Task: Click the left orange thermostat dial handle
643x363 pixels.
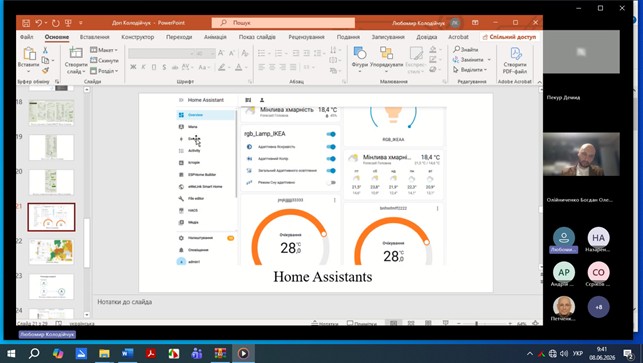Action: [x=324, y=234]
